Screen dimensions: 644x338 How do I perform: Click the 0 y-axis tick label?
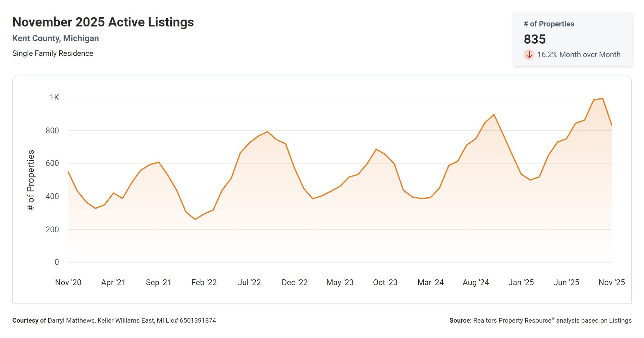coord(57,262)
